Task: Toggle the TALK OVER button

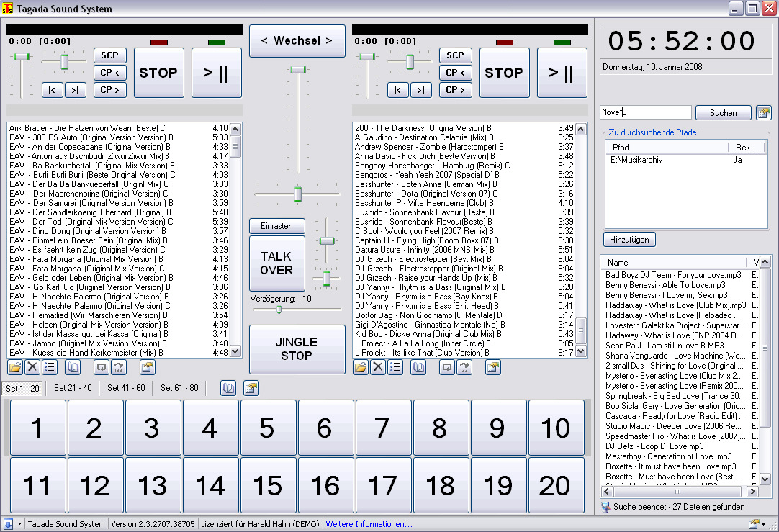Action: click(x=276, y=263)
